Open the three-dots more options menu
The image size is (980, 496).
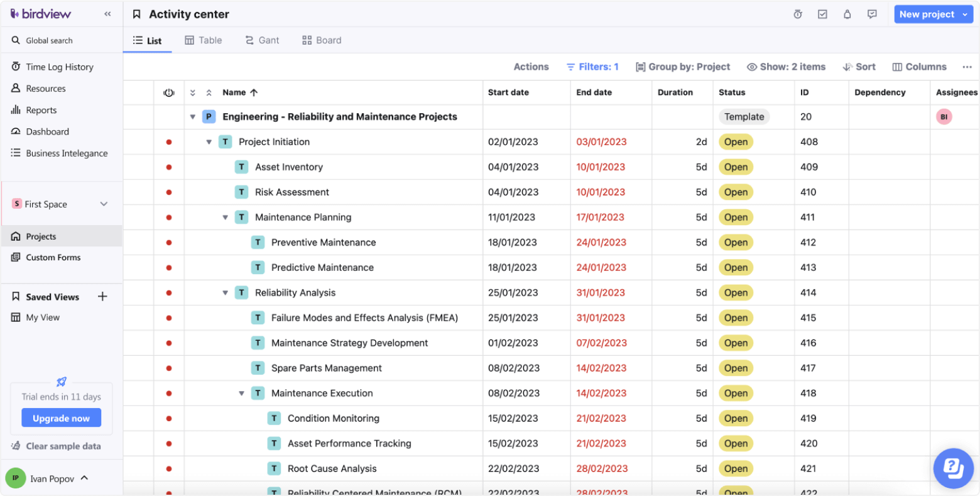click(967, 67)
